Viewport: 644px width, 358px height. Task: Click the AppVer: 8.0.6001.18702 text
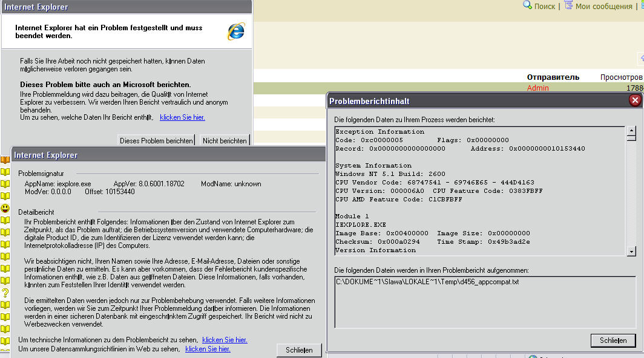(x=149, y=184)
